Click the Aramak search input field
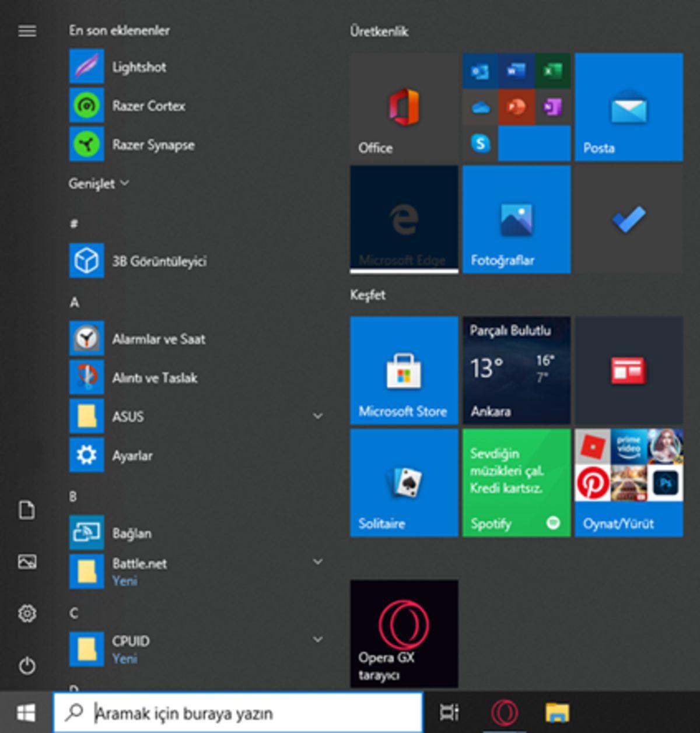Screen dimensions: 700x733 pyautogui.click(x=233, y=712)
